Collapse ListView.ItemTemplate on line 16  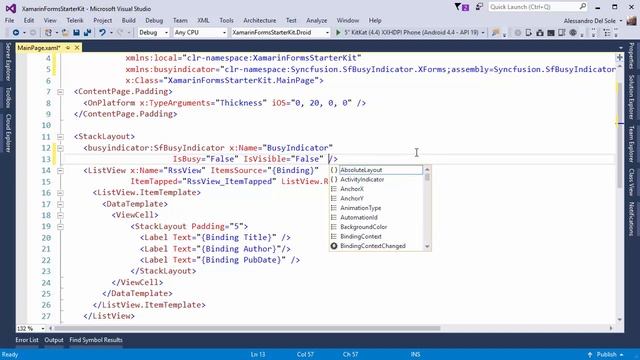(60, 193)
